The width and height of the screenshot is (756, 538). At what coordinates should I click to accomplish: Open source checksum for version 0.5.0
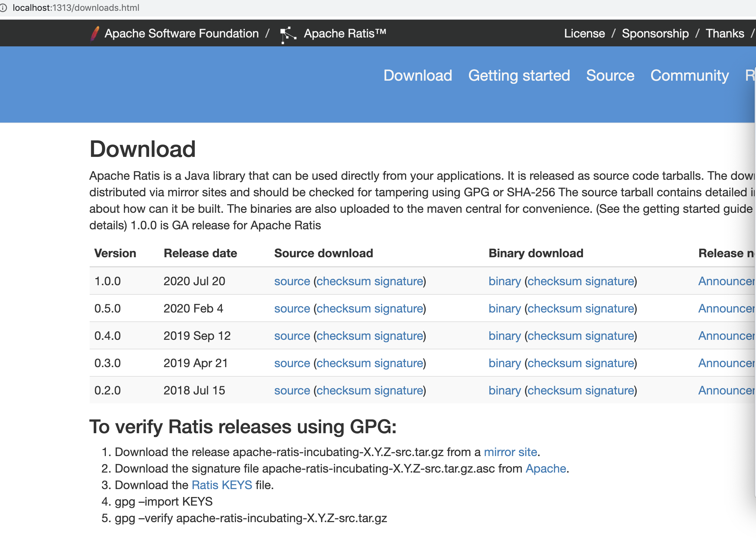pos(344,309)
